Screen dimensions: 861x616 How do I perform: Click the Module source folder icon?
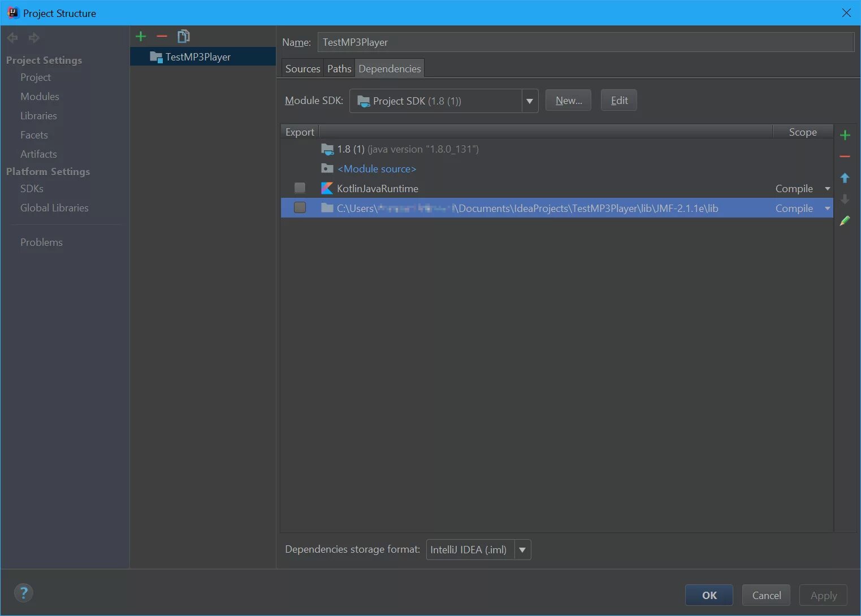327,168
